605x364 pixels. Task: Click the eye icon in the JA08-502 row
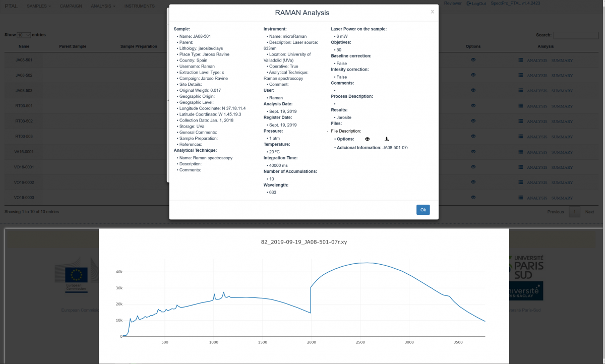click(473, 75)
